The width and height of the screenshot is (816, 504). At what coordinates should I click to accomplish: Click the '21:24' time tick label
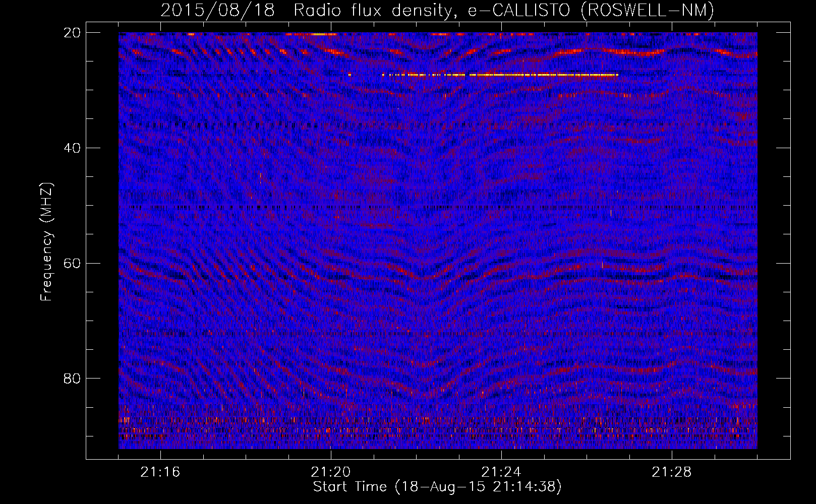(x=501, y=472)
